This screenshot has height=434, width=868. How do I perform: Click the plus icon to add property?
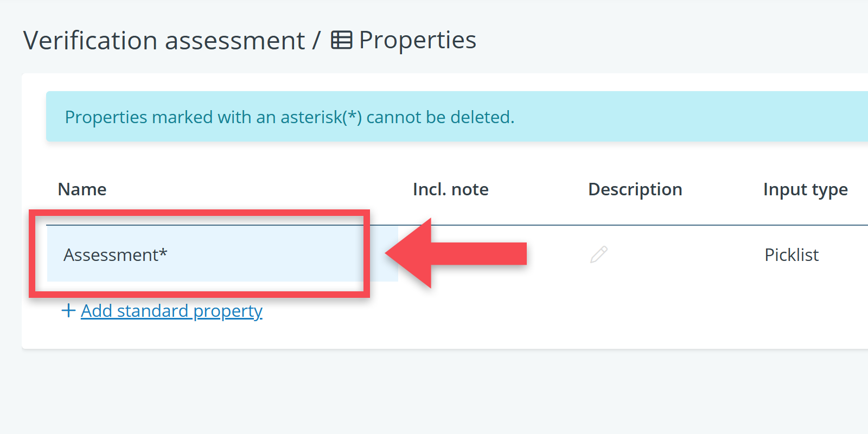point(68,311)
